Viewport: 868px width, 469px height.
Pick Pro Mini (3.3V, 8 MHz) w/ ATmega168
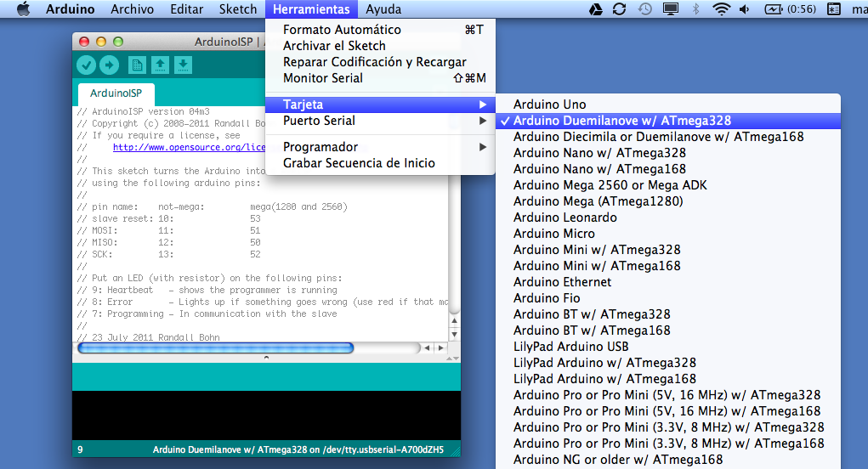[x=668, y=443]
